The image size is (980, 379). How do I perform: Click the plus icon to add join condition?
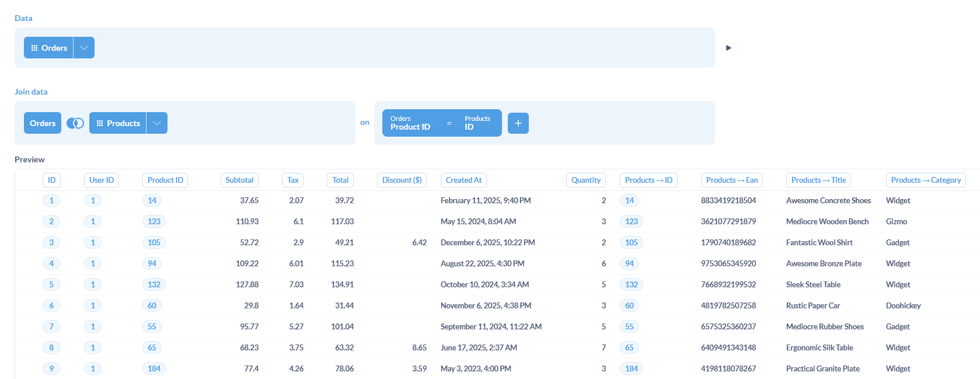point(518,123)
